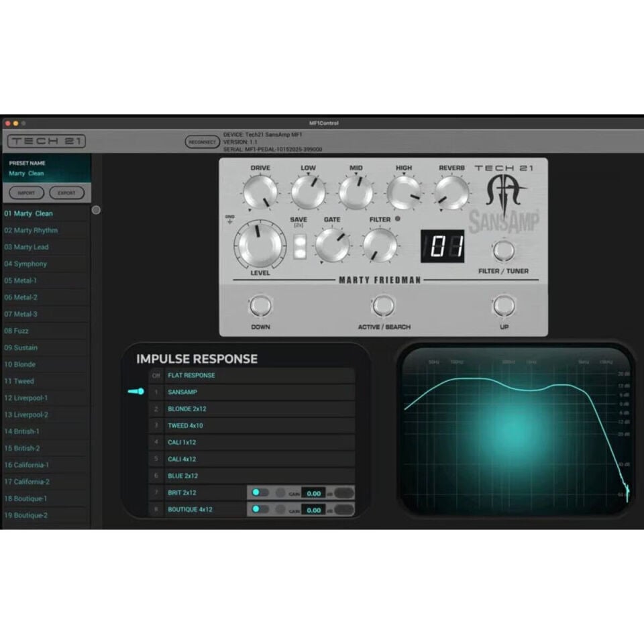The image size is (644, 644).
Task: Select preset 13 Liverpool-2
Action: click(46, 415)
